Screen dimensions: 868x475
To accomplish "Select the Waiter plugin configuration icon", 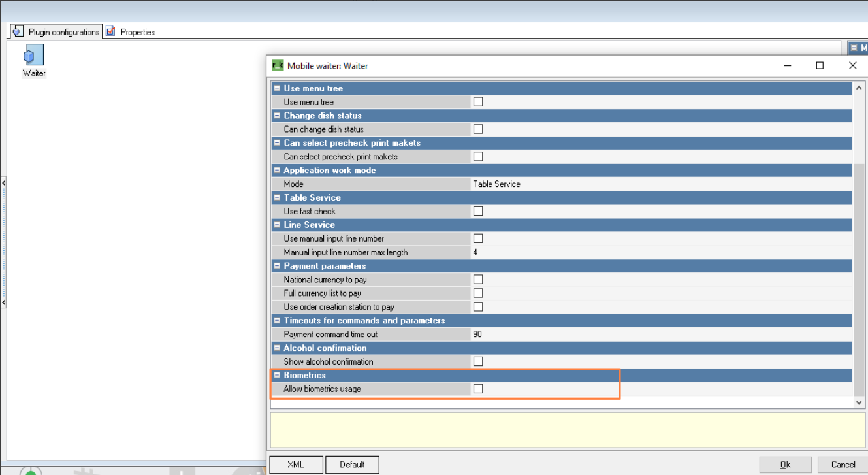I will (33, 55).
